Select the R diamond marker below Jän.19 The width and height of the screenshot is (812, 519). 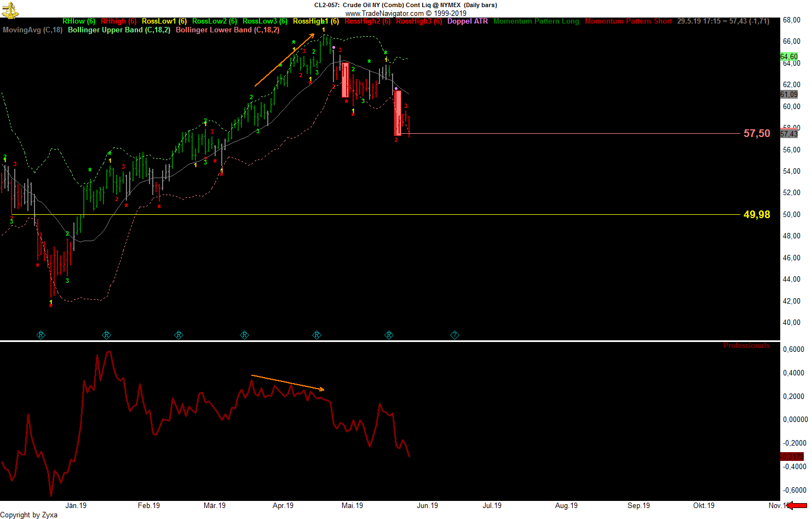[41, 335]
